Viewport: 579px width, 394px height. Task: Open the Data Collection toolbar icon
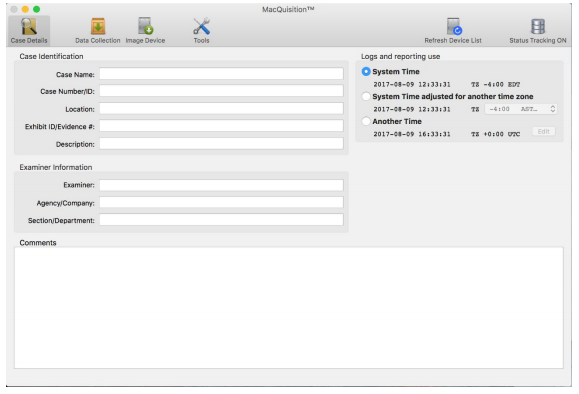[x=98, y=31]
